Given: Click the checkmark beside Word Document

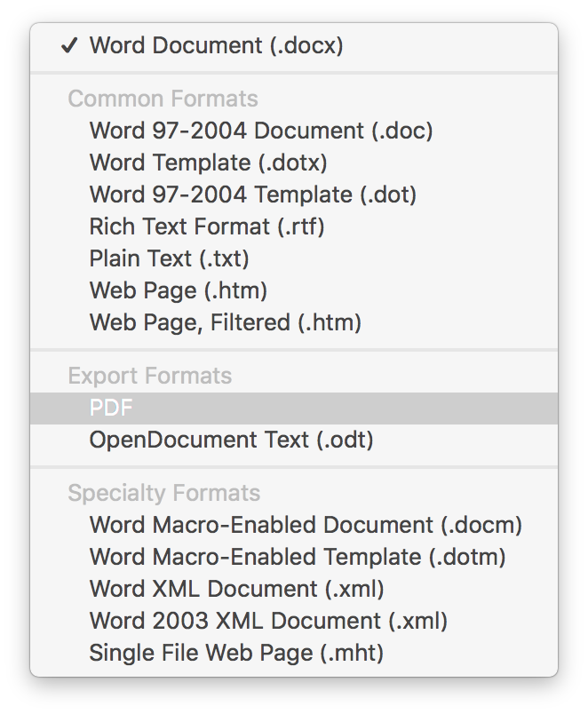Looking at the screenshot, I should (x=69, y=45).
